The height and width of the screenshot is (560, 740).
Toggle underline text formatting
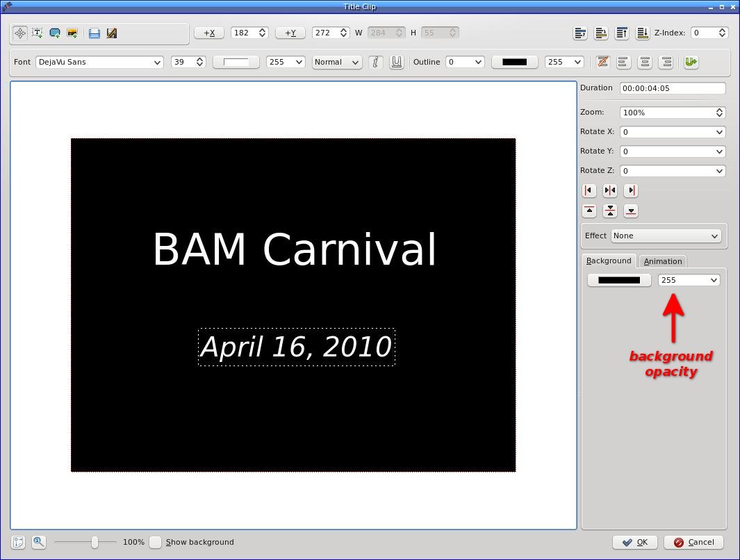pyautogui.click(x=397, y=62)
